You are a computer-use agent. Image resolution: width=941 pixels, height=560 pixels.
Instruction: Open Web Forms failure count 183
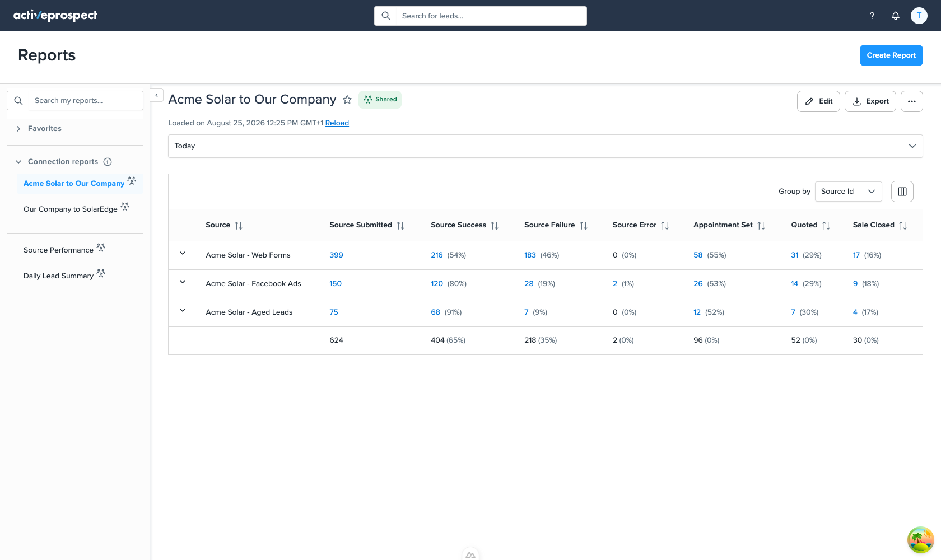[530, 255]
